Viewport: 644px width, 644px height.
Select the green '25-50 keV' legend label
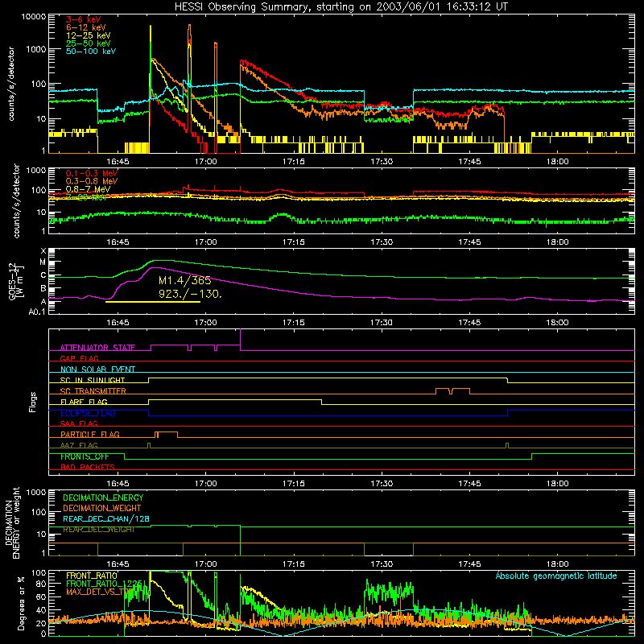pos(89,43)
